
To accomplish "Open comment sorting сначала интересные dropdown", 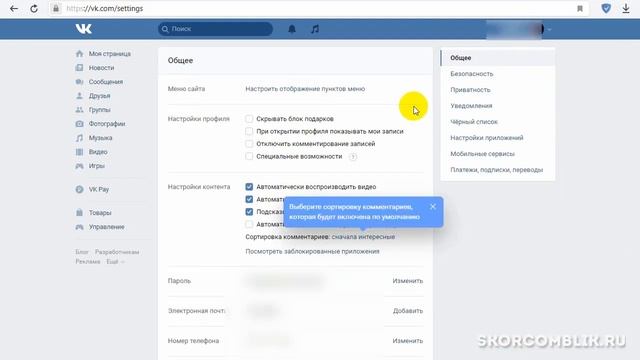I will [x=363, y=237].
